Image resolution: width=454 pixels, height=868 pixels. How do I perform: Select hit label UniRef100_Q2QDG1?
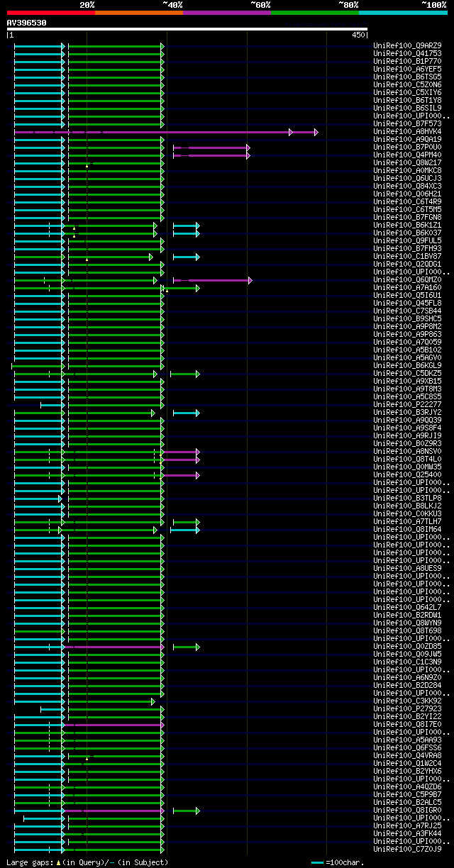point(407,265)
